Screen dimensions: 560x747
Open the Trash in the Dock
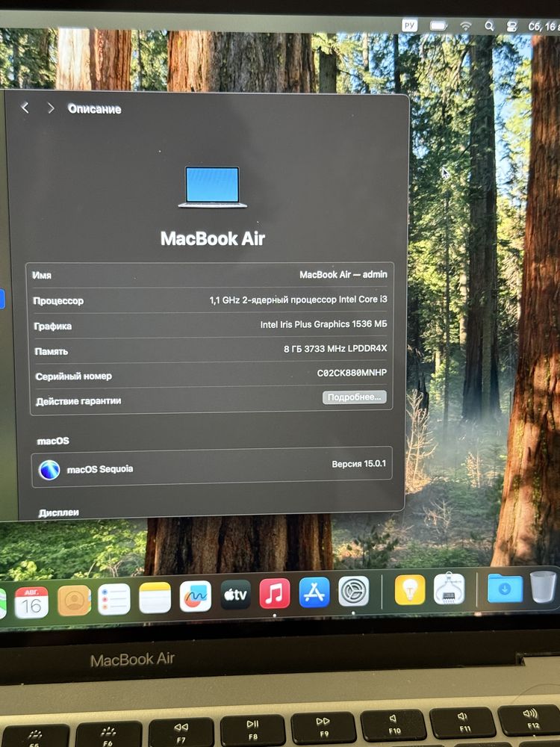[543, 587]
